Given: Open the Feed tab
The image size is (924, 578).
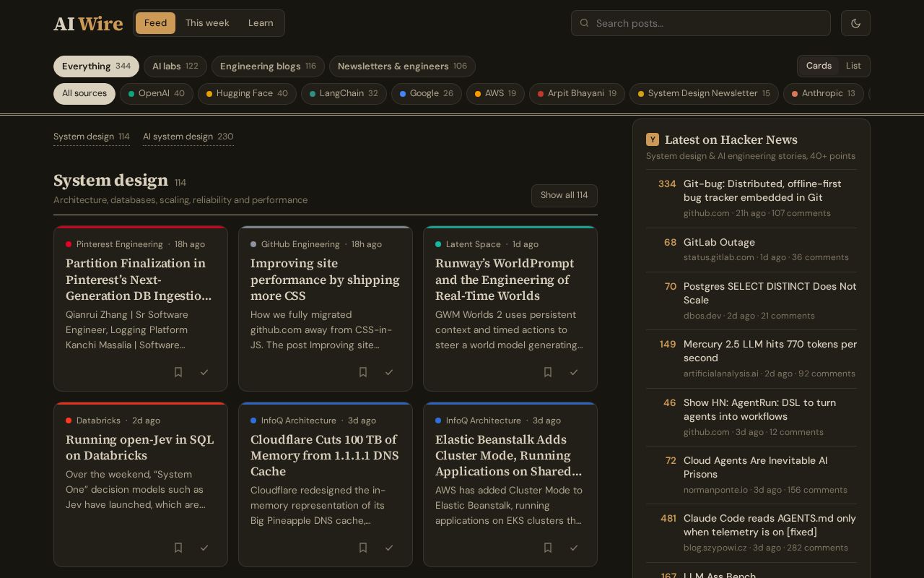Looking at the screenshot, I should pyautogui.click(x=155, y=23).
